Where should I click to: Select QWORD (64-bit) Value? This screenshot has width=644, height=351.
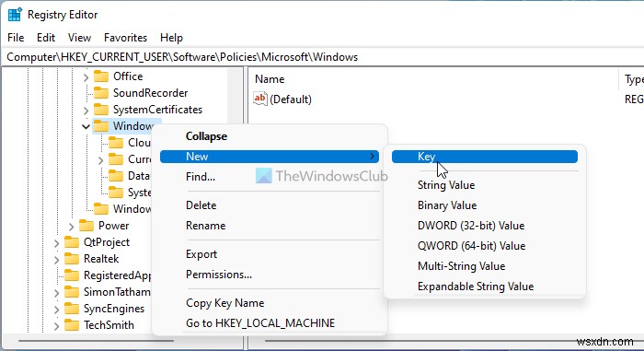(x=485, y=246)
